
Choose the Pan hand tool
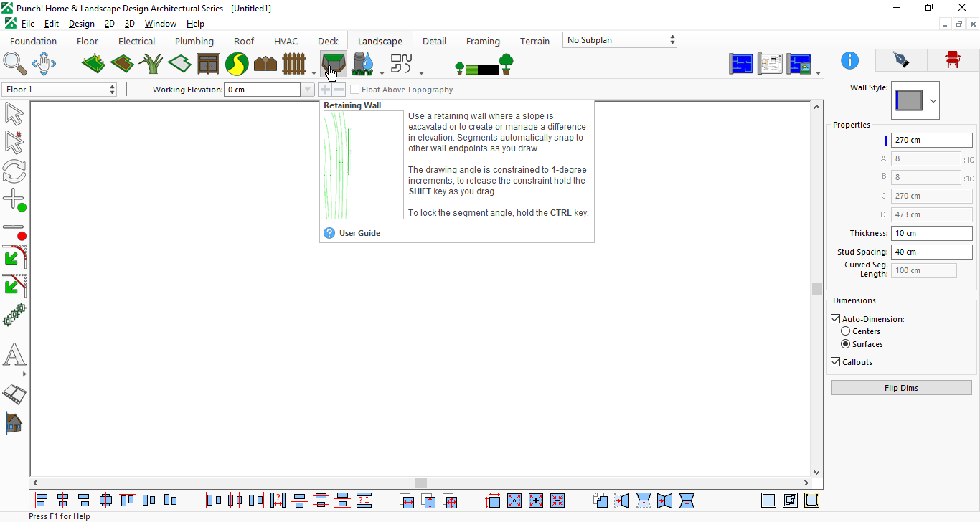pyautogui.click(x=44, y=64)
